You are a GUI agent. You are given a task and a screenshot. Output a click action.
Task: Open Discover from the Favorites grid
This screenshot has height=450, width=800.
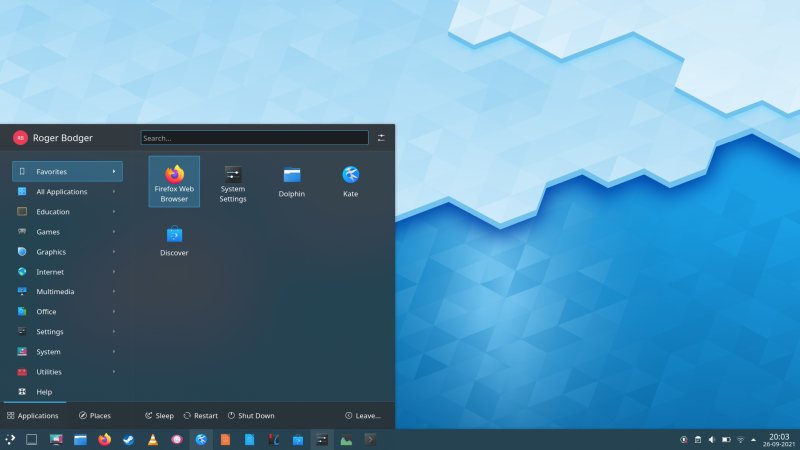coord(174,241)
